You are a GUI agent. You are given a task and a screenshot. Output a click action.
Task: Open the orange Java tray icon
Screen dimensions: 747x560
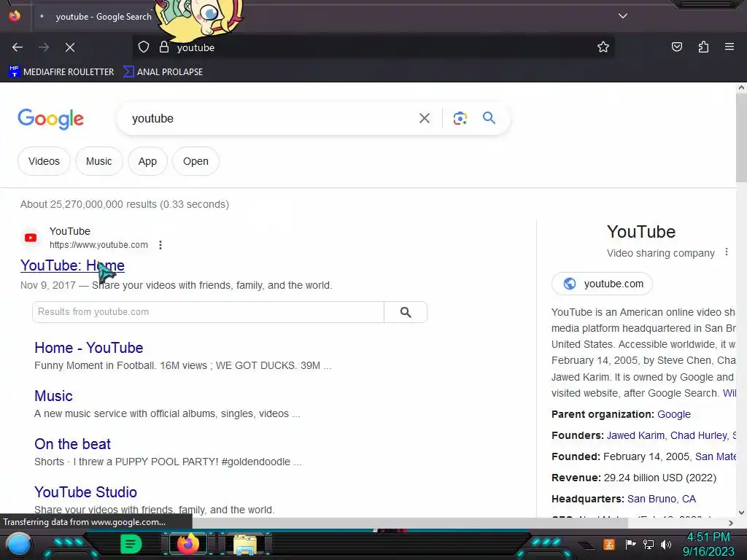pos(609,544)
